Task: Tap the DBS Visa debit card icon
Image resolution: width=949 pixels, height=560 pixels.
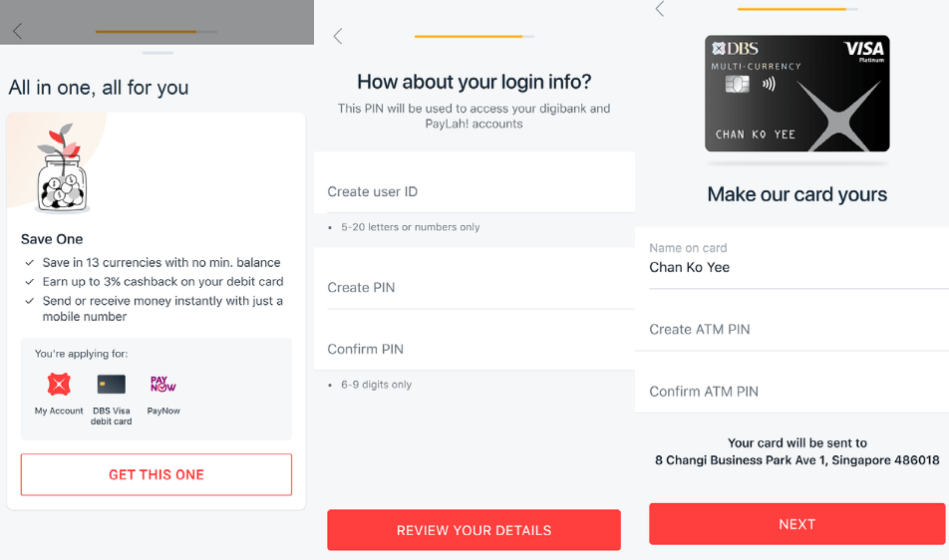Action: coord(111,384)
